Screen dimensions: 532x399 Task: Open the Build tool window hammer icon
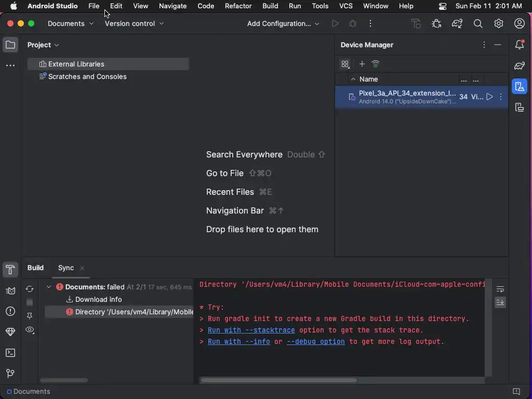pyautogui.click(x=10, y=270)
